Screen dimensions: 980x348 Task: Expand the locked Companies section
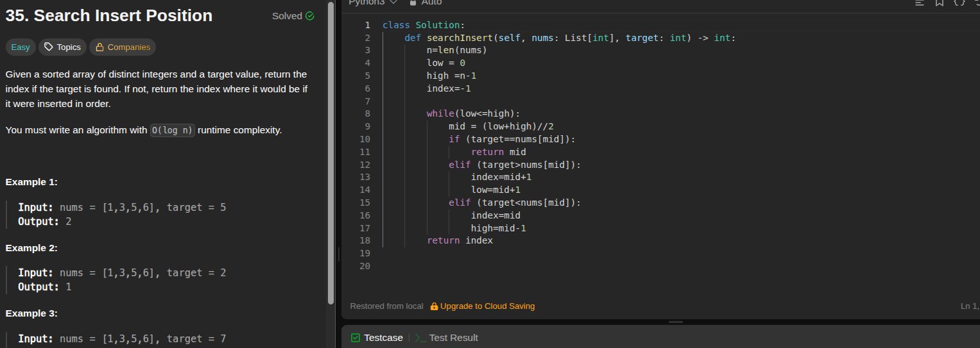(123, 47)
